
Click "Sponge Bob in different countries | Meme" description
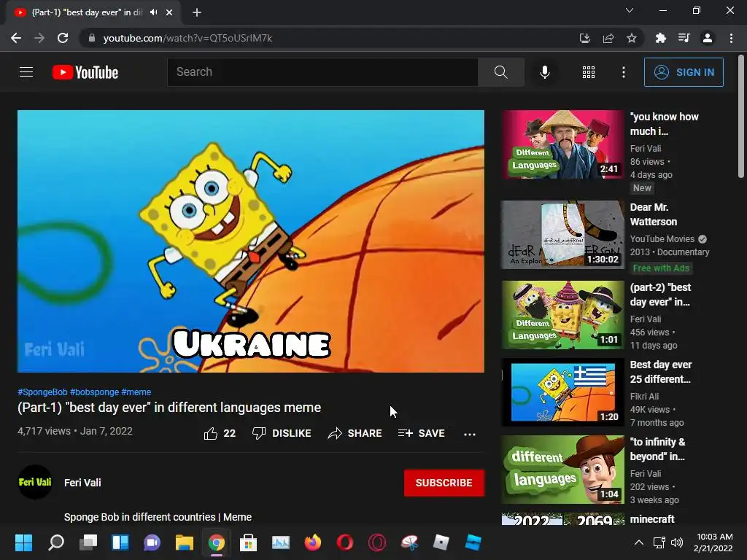tap(158, 517)
